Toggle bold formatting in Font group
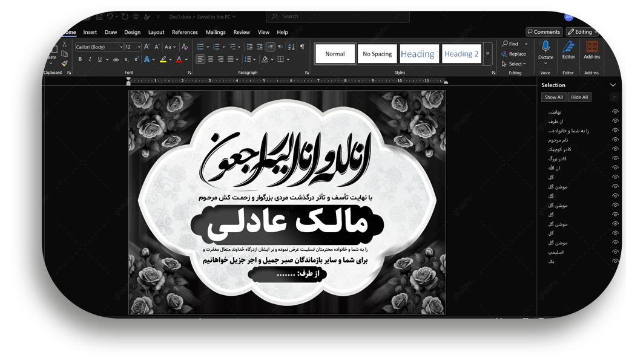 (x=80, y=59)
